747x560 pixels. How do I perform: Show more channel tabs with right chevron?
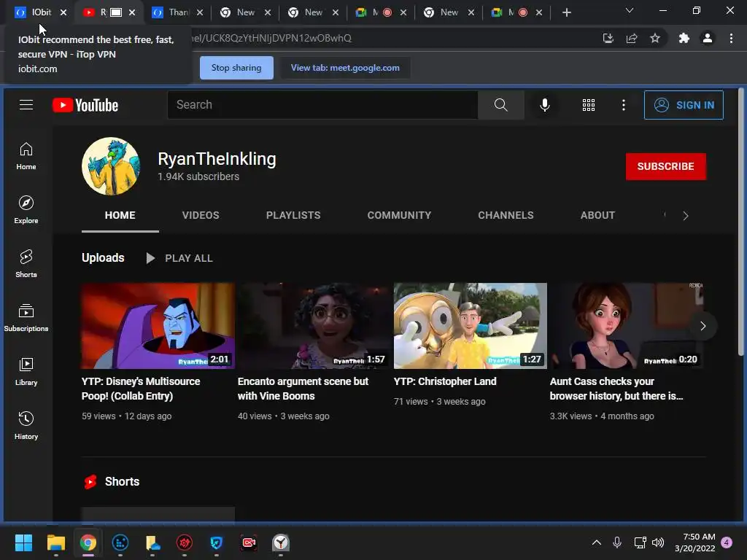(x=686, y=216)
